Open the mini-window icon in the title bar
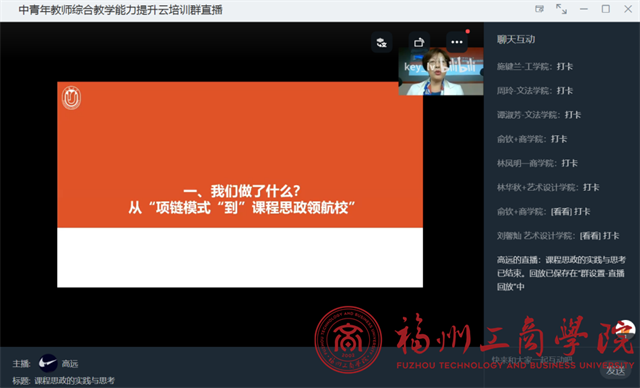640x388 pixels. pos(540,9)
